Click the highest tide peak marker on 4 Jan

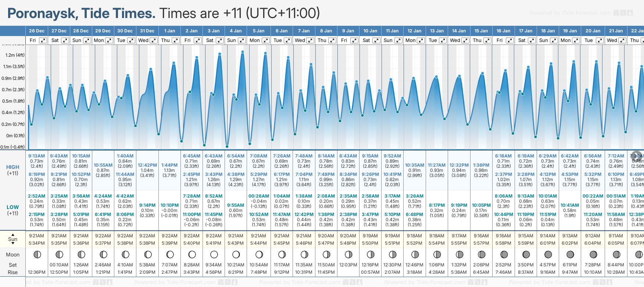coord(243,52)
